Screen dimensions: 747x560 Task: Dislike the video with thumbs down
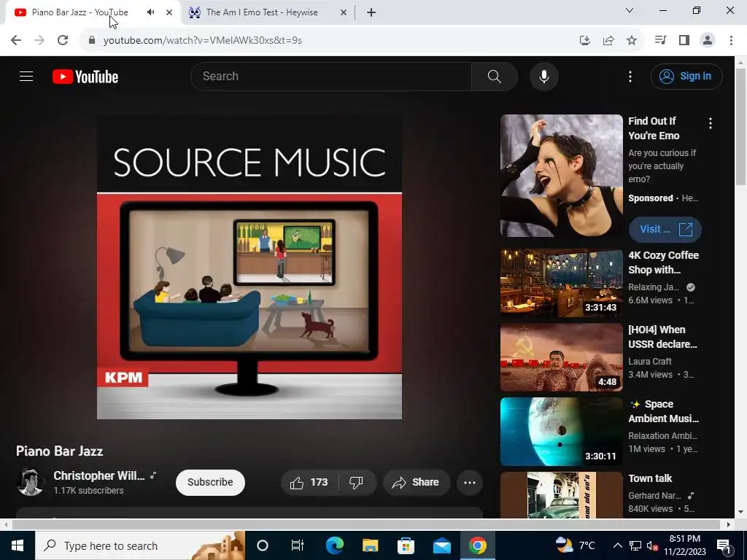pyautogui.click(x=356, y=483)
